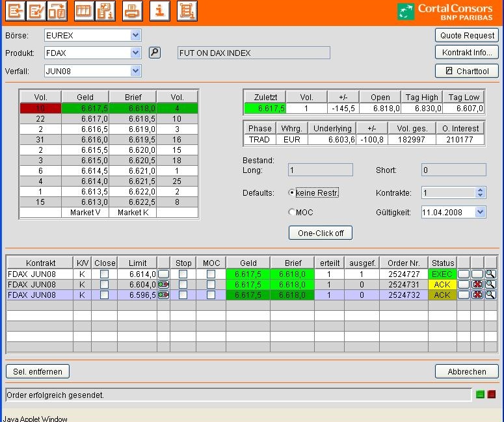The image size is (504, 422).
Task: Click the red volume 10 cell in order book
Action: [x=40, y=109]
